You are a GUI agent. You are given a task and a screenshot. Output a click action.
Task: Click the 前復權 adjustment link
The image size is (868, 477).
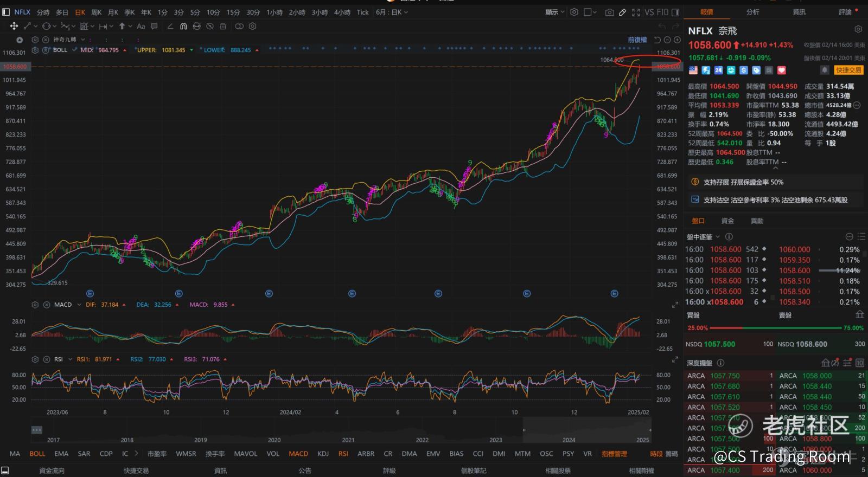[x=637, y=40]
